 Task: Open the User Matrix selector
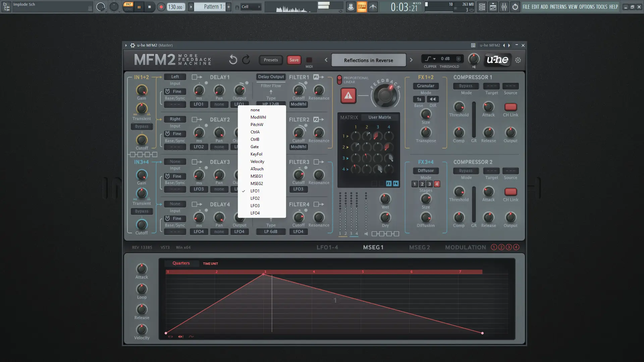tap(380, 117)
